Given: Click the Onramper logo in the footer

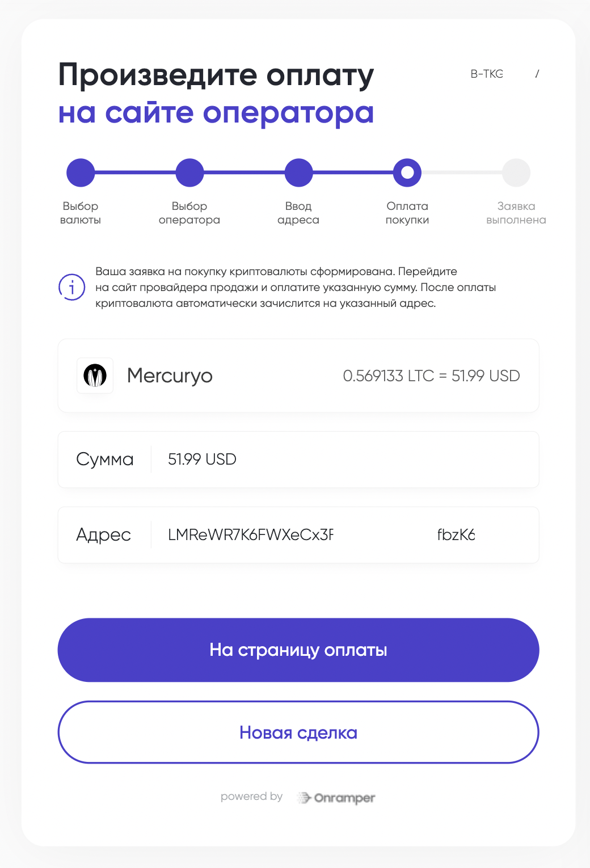Looking at the screenshot, I should coord(336,797).
